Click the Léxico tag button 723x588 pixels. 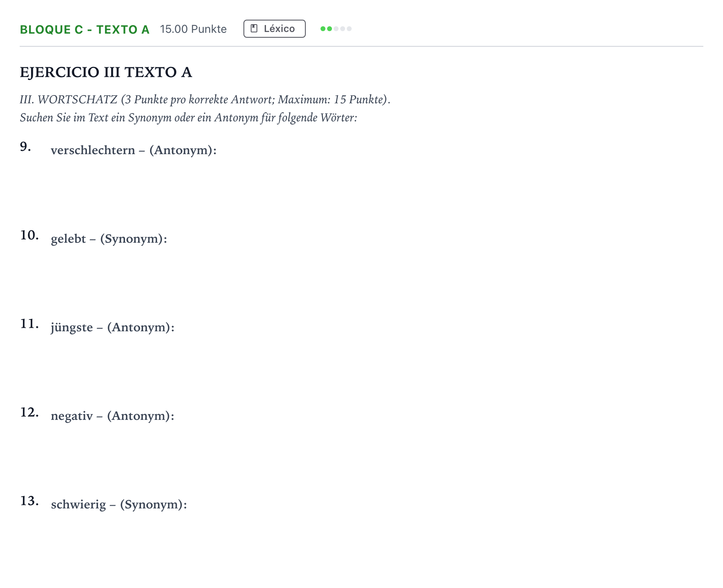274,29
